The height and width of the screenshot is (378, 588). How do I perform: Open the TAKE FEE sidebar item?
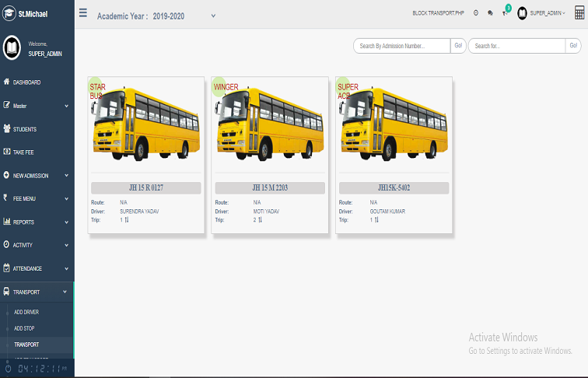click(37, 152)
